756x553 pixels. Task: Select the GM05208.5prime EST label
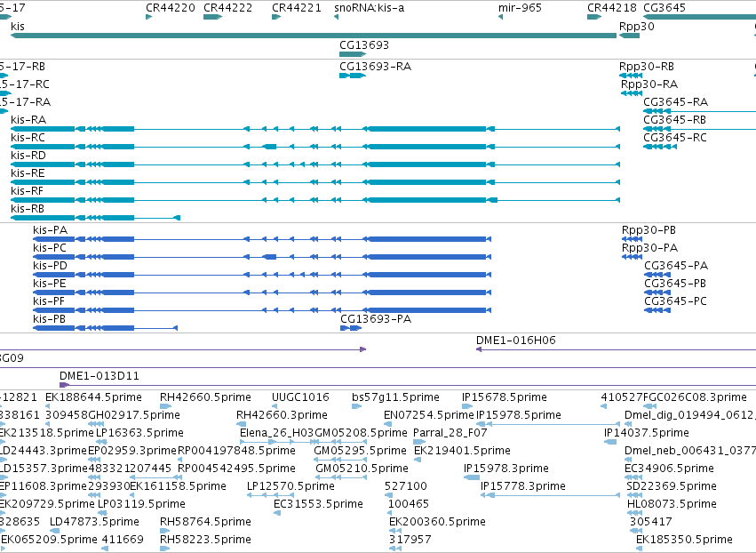tap(362, 433)
